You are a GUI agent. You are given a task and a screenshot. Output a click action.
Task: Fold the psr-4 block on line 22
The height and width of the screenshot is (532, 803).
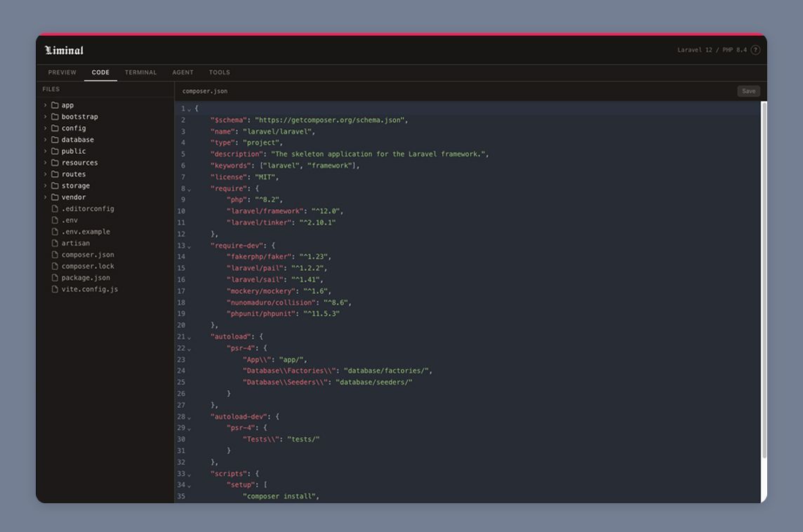pos(189,349)
